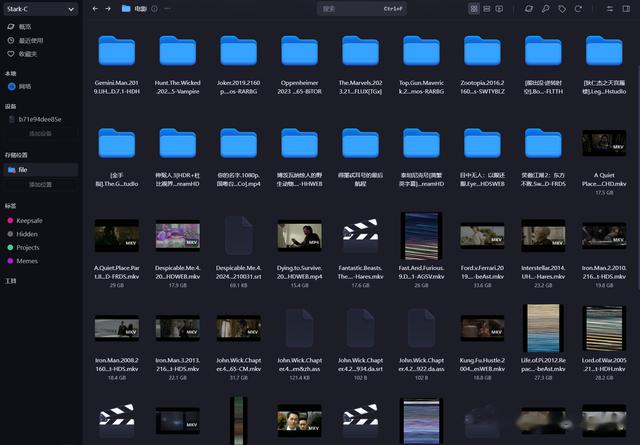
Task: Toggle the inspector sidebar panel icon
Action: (626, 9)
